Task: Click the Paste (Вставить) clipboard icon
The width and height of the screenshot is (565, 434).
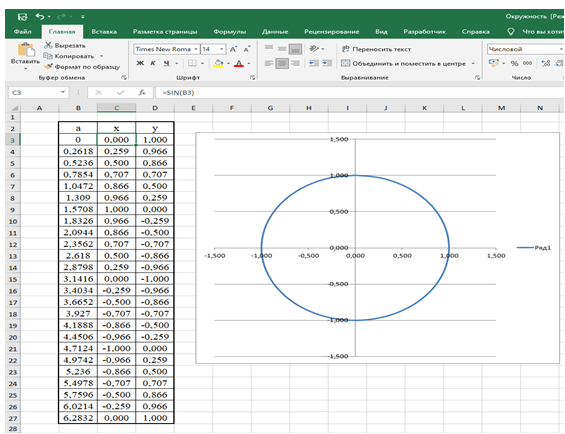Action: pos(26,50)
